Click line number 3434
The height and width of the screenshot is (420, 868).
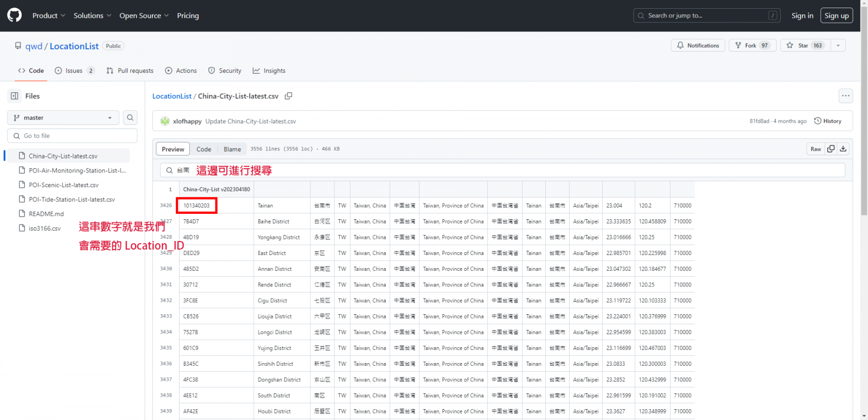pyautogui.click(x=166, y=332)
